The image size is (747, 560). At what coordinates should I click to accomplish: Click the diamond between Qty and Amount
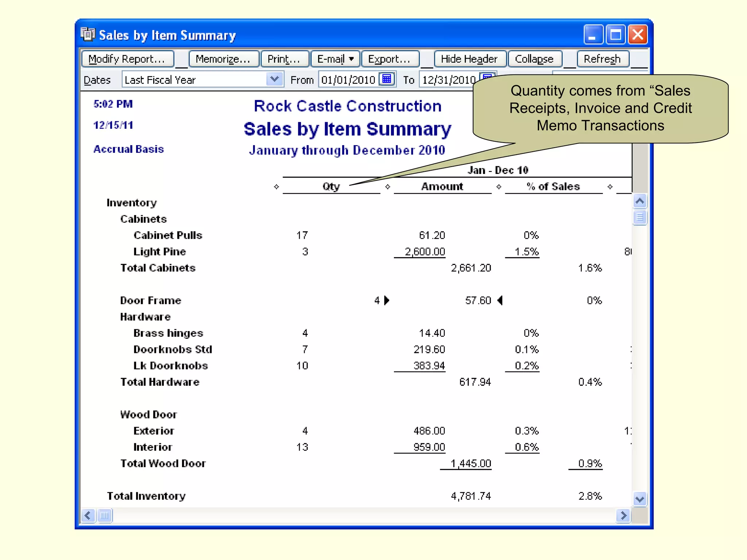pos(388,187)
